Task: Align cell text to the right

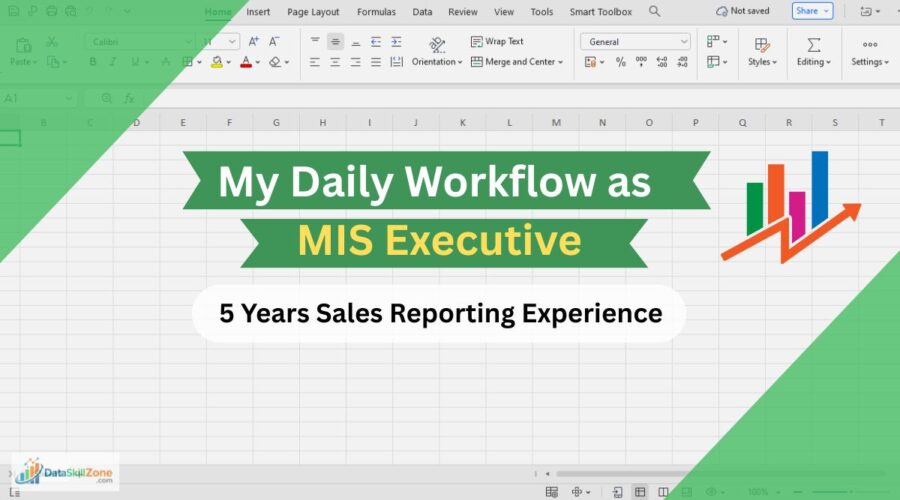Action: point(355,62)
